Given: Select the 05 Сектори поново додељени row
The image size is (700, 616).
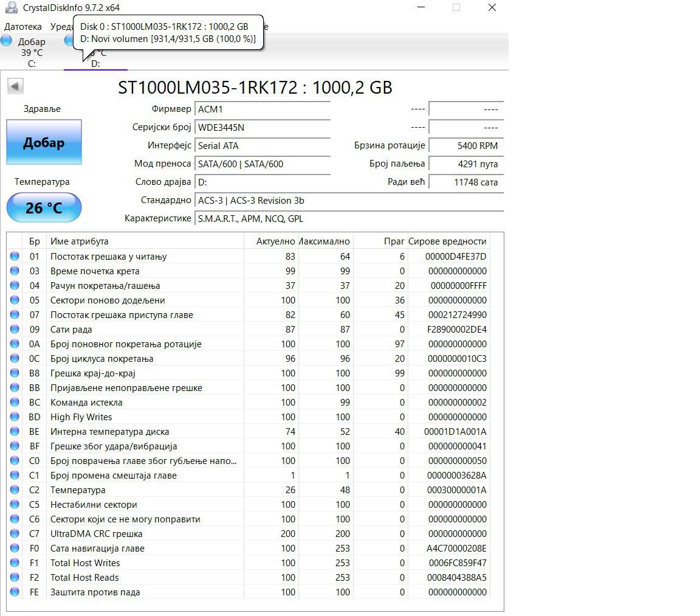Looking at the screenshot, I should pos(182,300).
